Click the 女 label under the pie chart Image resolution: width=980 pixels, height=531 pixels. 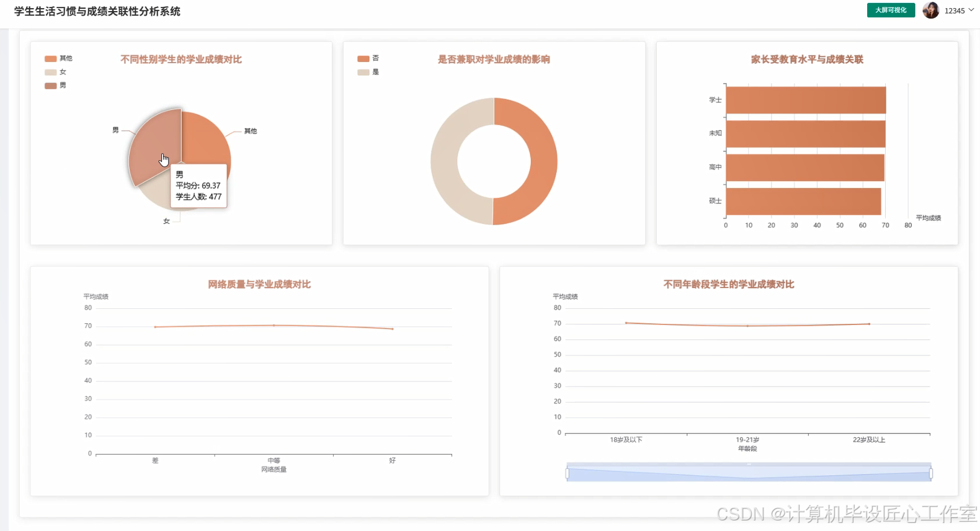[166, 221]
